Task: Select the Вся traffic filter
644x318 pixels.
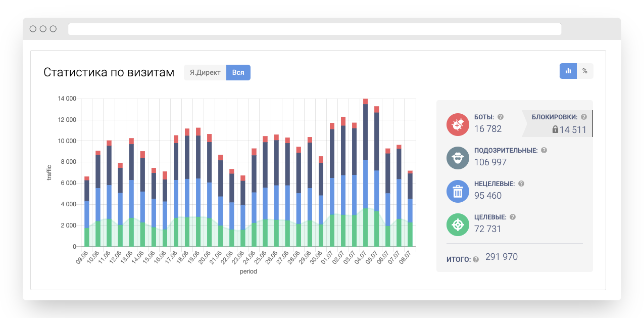Action: coord(238,72)
